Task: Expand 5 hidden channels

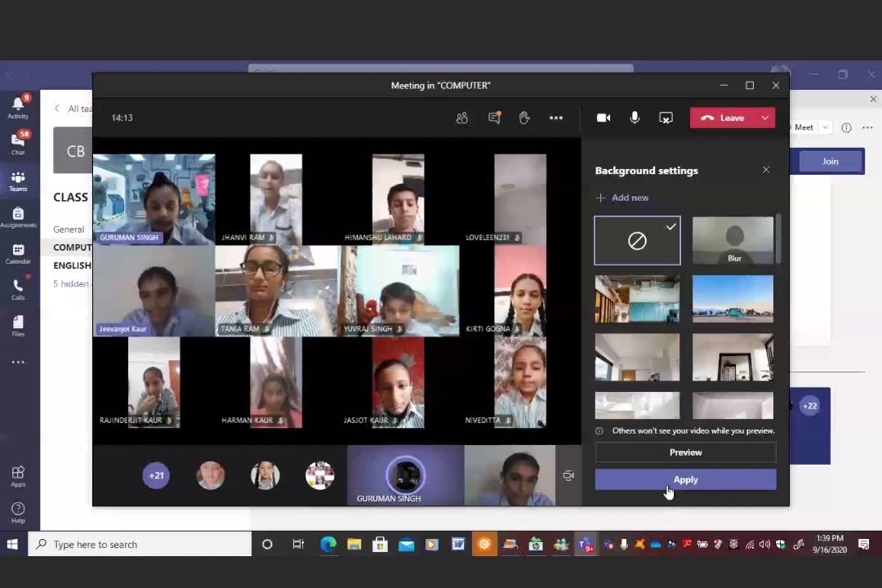Action: pyautogui.click(x=71, y=283)
